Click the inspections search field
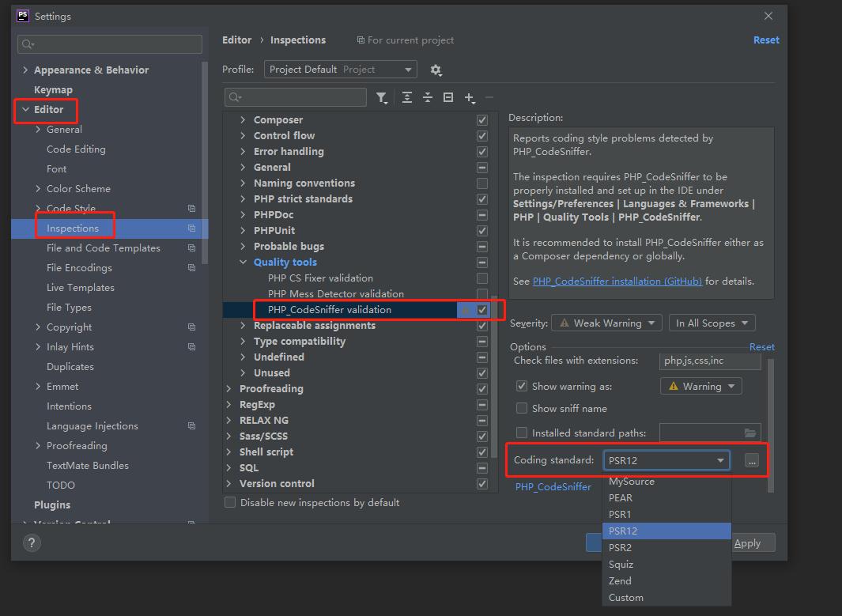Viewport: 842px width, 616px height. (296, 97)
